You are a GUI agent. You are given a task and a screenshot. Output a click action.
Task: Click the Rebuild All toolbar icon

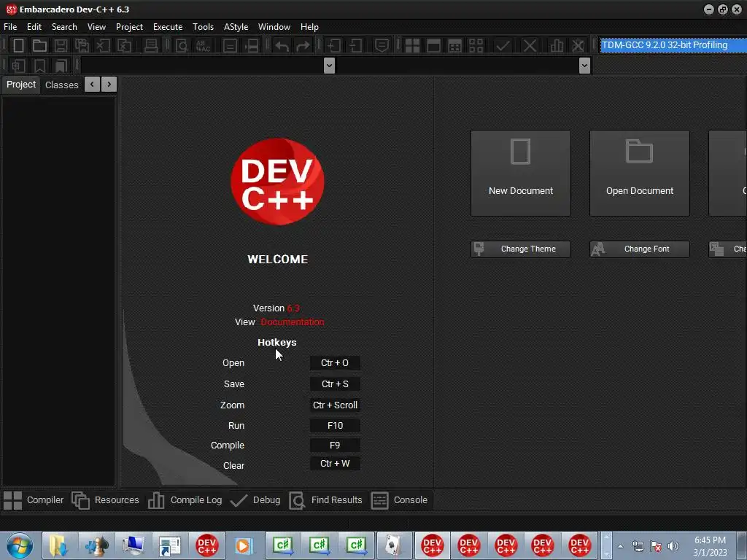476,46
